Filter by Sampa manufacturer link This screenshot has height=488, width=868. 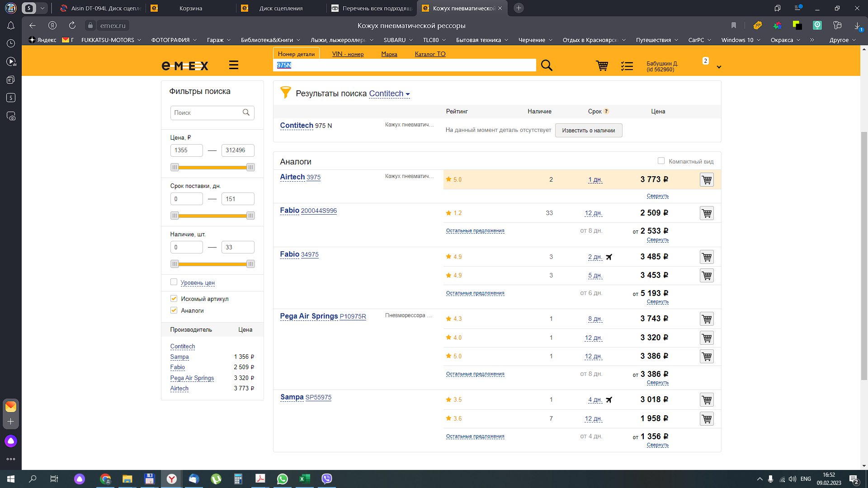point(179,357)
